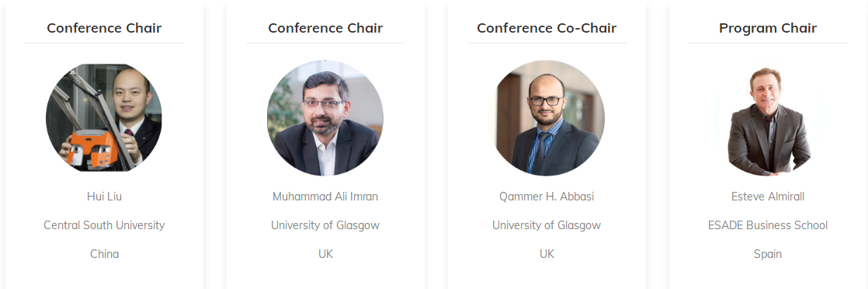Click the name Hui Liu

point(104,197)
